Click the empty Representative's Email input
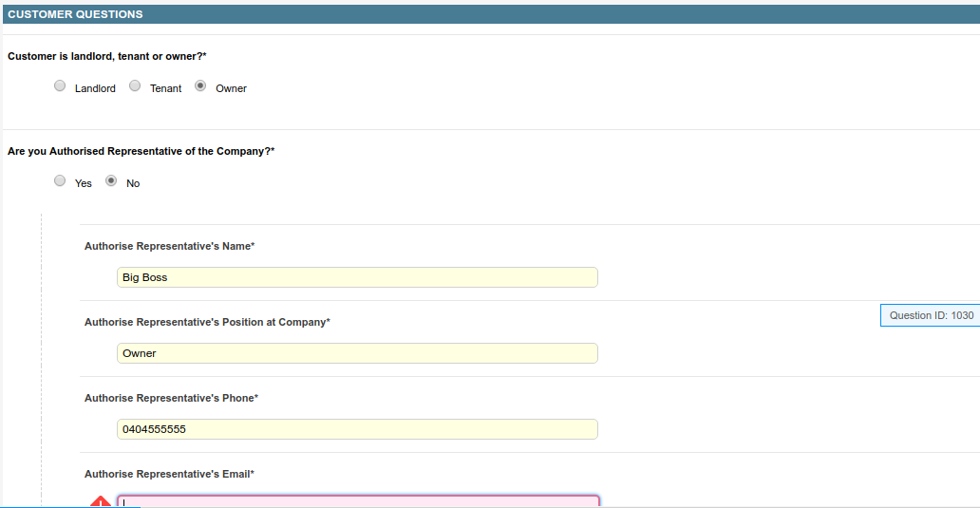 (x=357, y=501)
